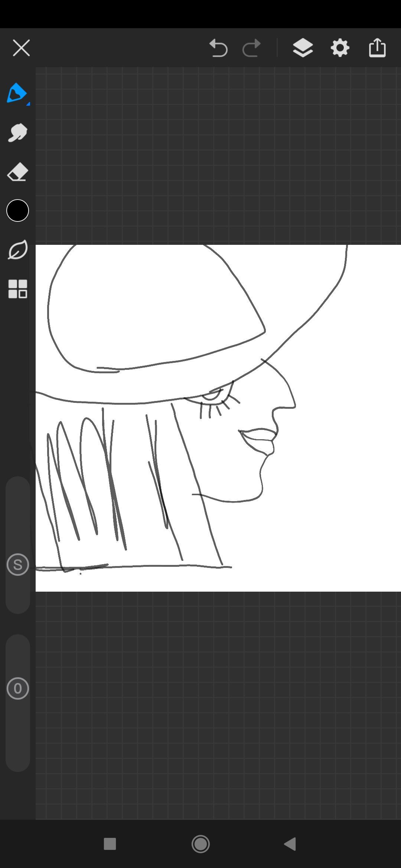401x868 pixels.
Task: Close the drawing with the X button
Action: (x=21, y=48)
